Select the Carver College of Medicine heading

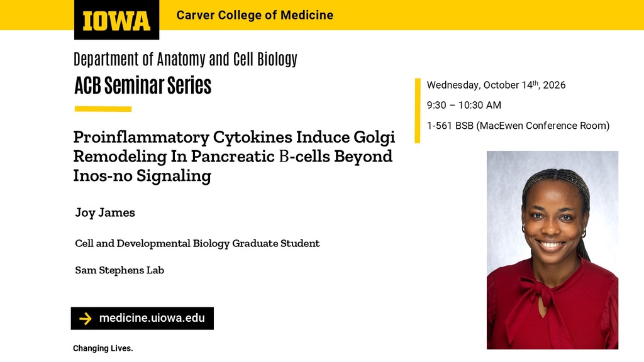255,15
